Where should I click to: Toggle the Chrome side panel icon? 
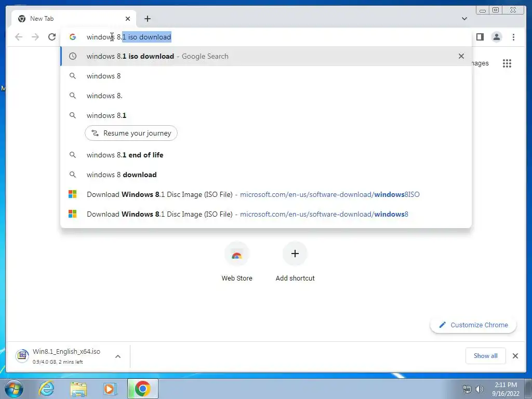480,37
